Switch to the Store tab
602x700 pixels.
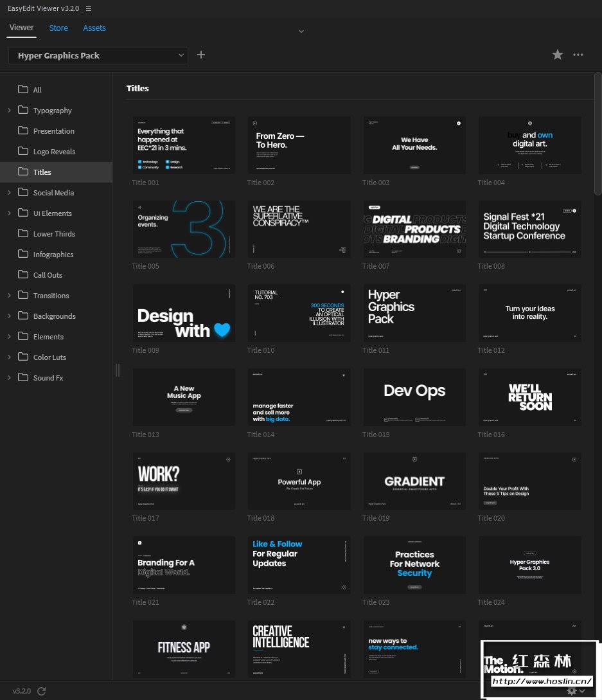pyautogui.click(x=58, y=28)
